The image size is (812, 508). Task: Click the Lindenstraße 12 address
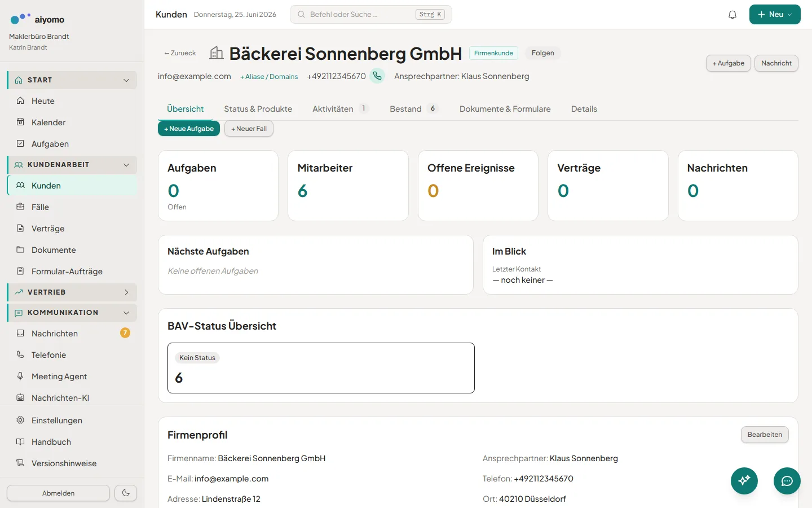pyautogui.click(x=231, y=499)
